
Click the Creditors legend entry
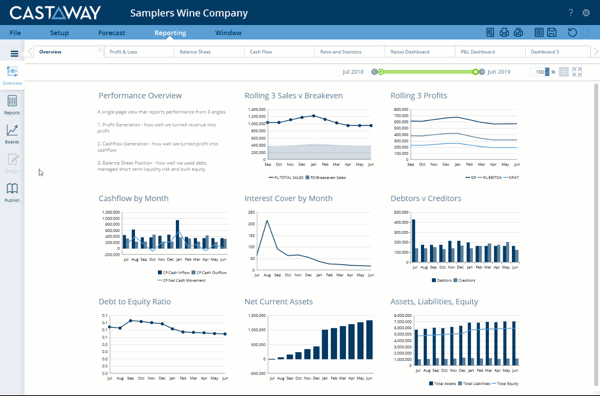(x=464, y=280)
